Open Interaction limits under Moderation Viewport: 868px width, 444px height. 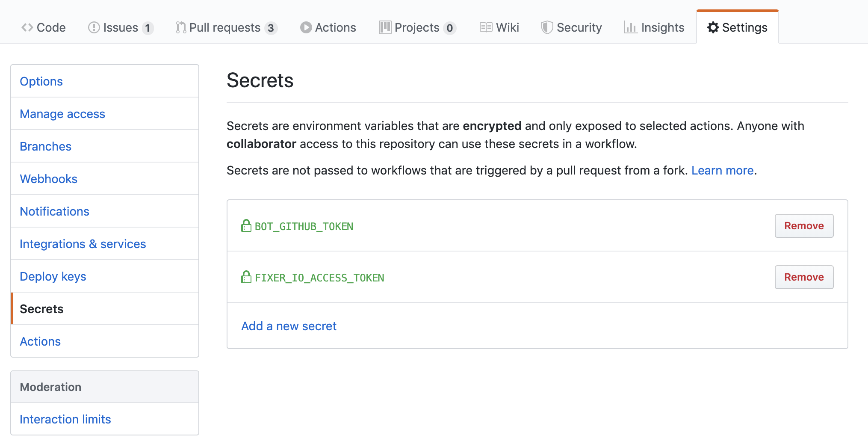[65, 419]
